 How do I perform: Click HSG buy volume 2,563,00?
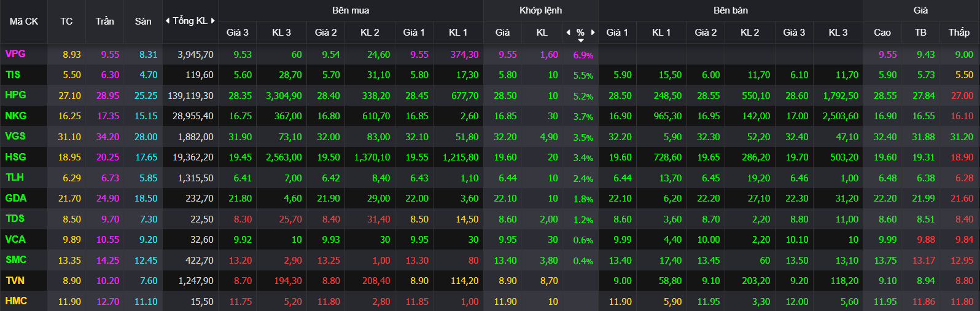coord(284,157)
